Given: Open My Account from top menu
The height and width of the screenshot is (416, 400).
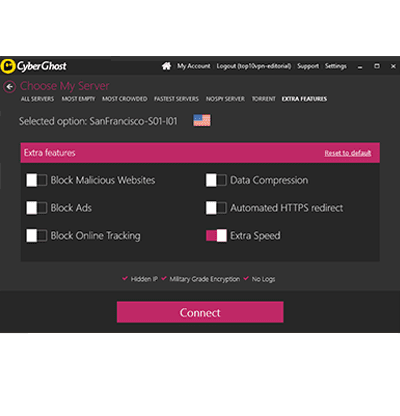Looking at the screenshot, I should (194, 66).
